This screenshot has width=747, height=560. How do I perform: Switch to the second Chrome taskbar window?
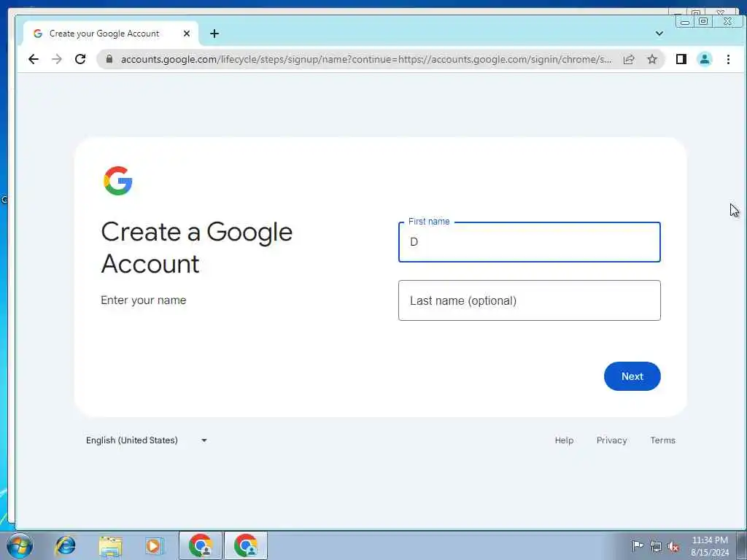point(246,545)
